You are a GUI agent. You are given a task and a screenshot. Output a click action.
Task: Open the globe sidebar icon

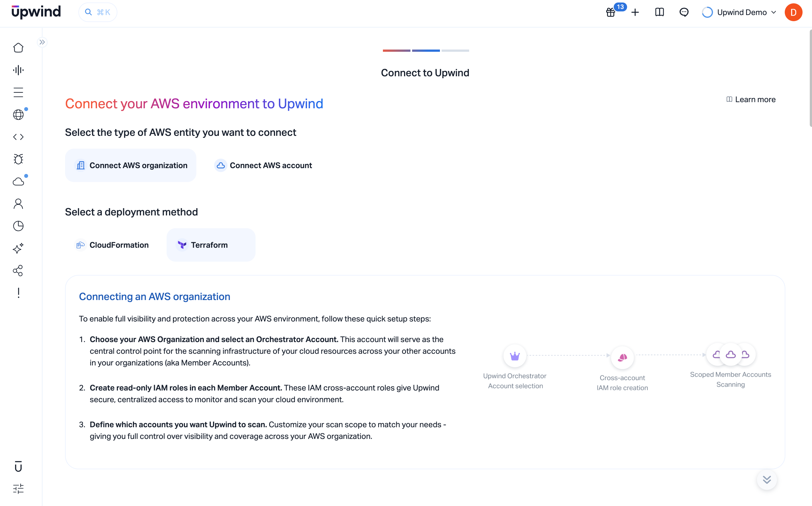click(x=18, y=115)
